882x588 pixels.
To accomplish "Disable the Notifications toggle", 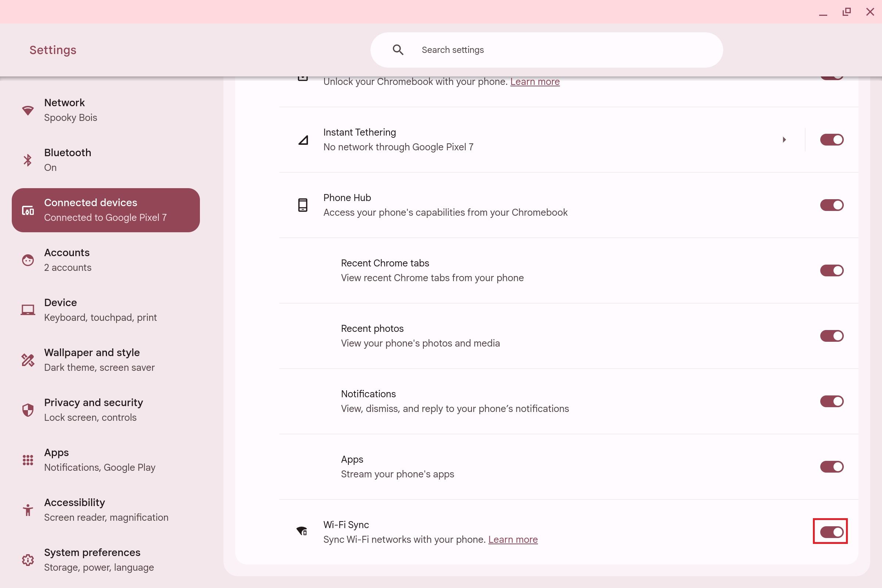I will click(831, 401).
